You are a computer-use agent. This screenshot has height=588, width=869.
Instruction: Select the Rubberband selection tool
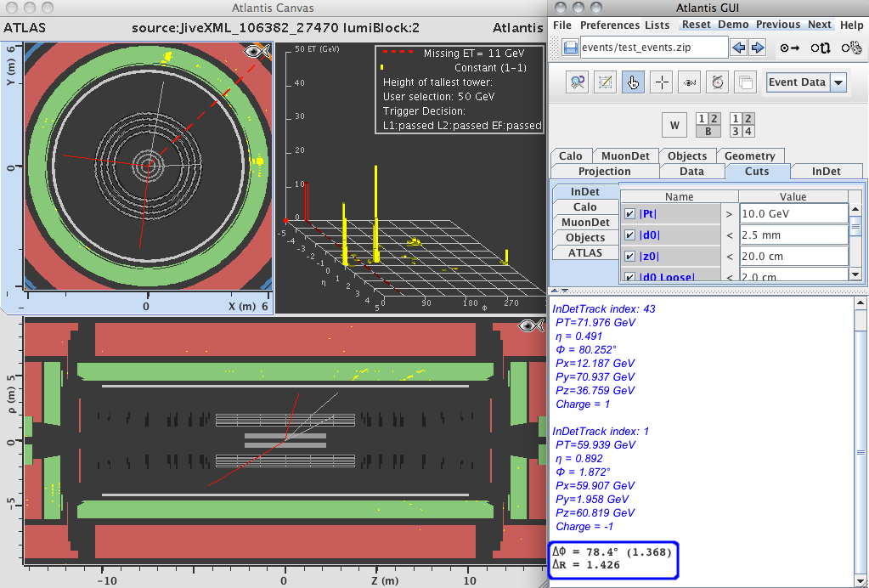tap(607, 82)
